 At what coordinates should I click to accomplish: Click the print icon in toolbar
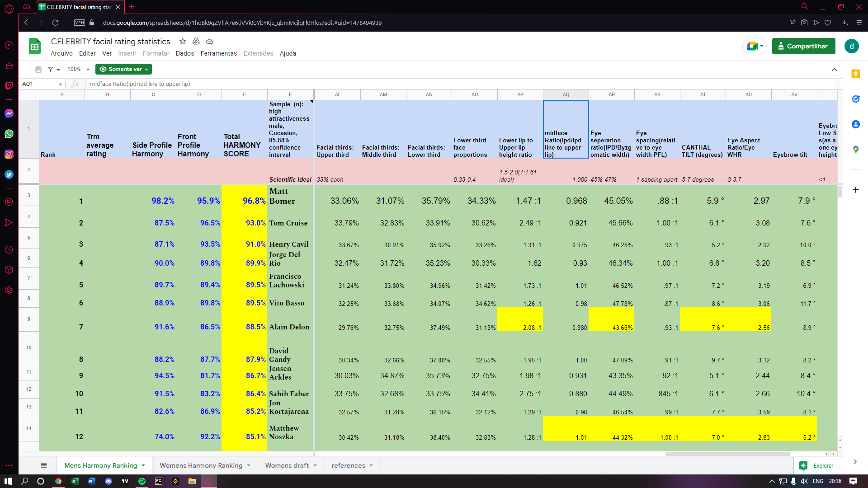[x=38, y=69]
